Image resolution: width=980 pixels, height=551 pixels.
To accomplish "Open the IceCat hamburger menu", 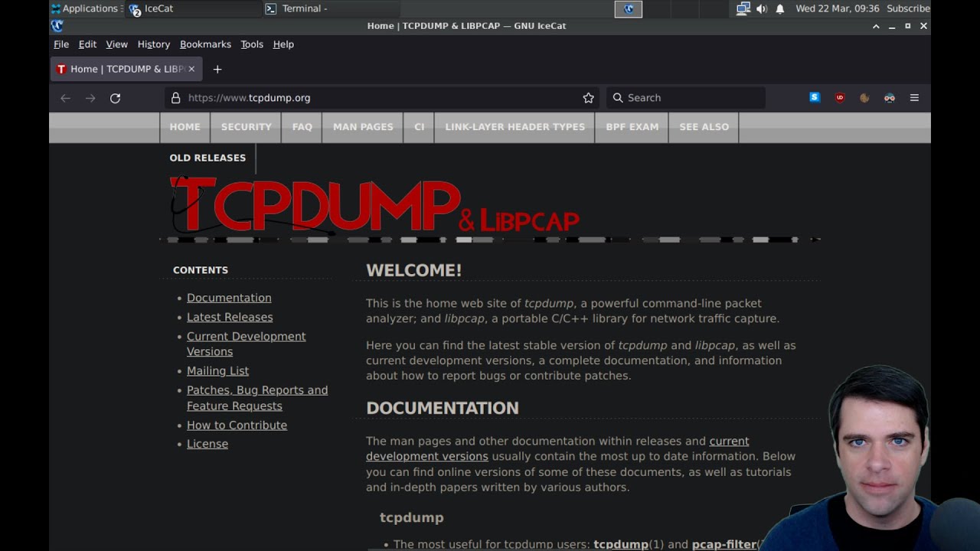I will coord(914,98).
